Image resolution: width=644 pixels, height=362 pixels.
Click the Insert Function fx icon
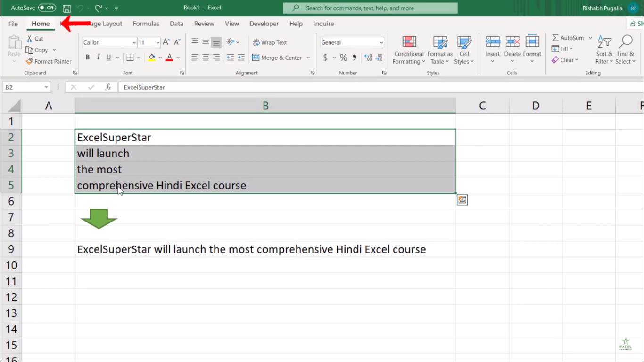click(x=108, y=87)
